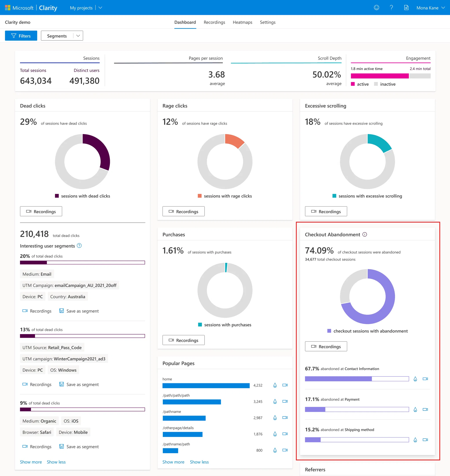Viewport: 450px width, 476px height.
Task: Open heatmap for Contact Information abandonment
Action: tap(415, 379)
